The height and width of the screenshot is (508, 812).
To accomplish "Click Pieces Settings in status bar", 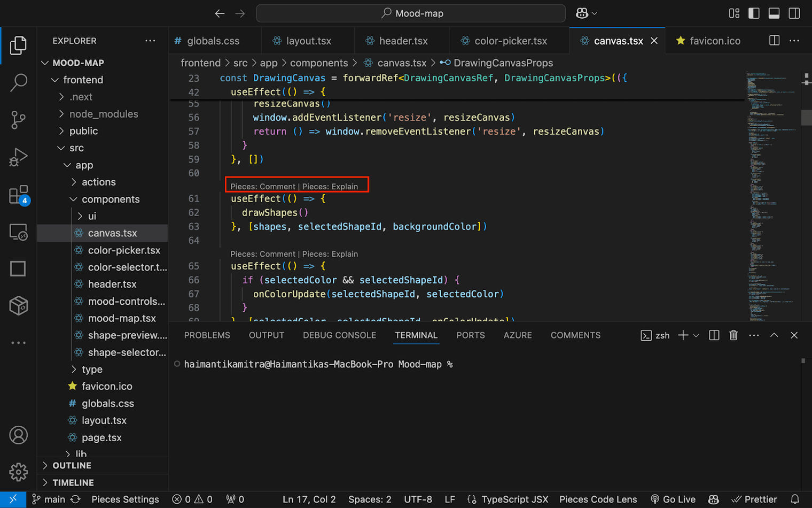I will point(126,499).
